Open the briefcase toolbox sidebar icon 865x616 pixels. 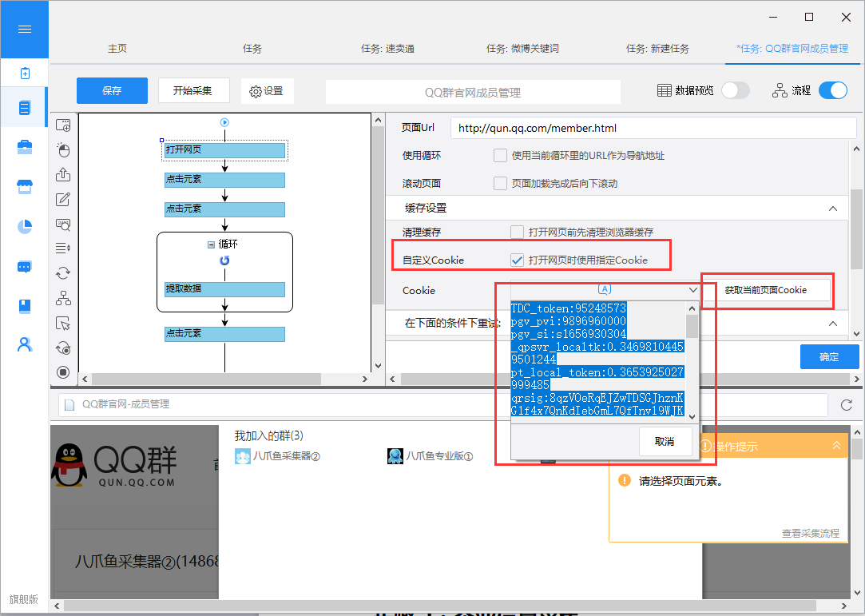click(x=25, y=147)
